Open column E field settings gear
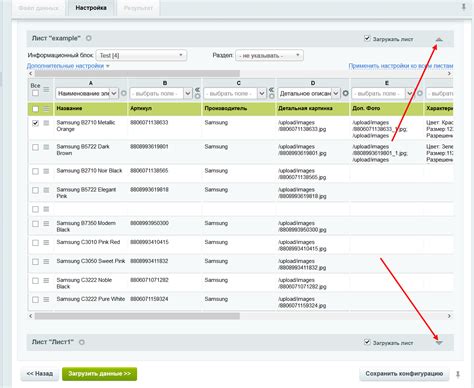 420,93
